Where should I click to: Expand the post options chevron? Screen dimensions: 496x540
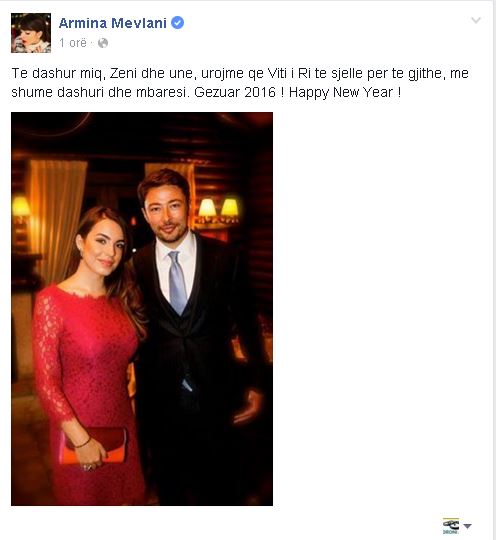476,20
